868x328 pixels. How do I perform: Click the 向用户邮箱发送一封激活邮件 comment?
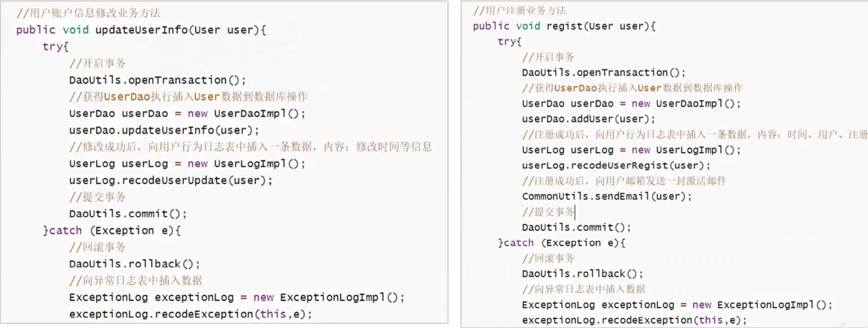pyautogui.click(x=624, y=181)
